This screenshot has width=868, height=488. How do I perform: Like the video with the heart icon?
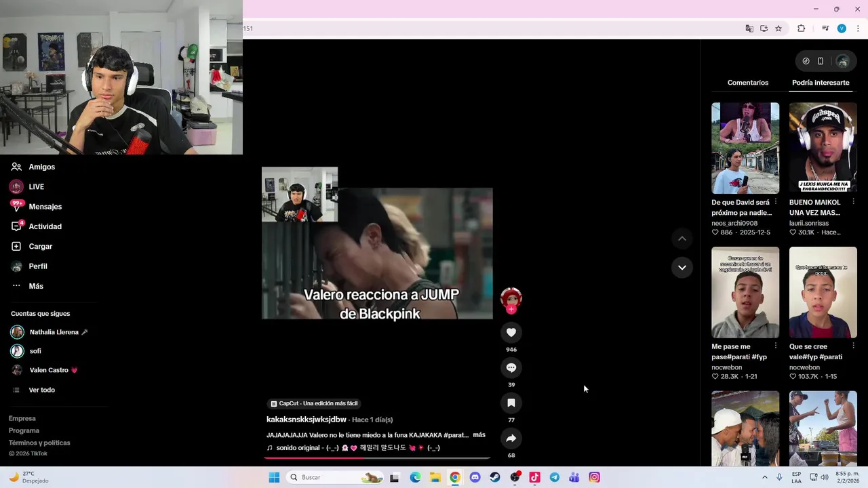click(511, 332)
